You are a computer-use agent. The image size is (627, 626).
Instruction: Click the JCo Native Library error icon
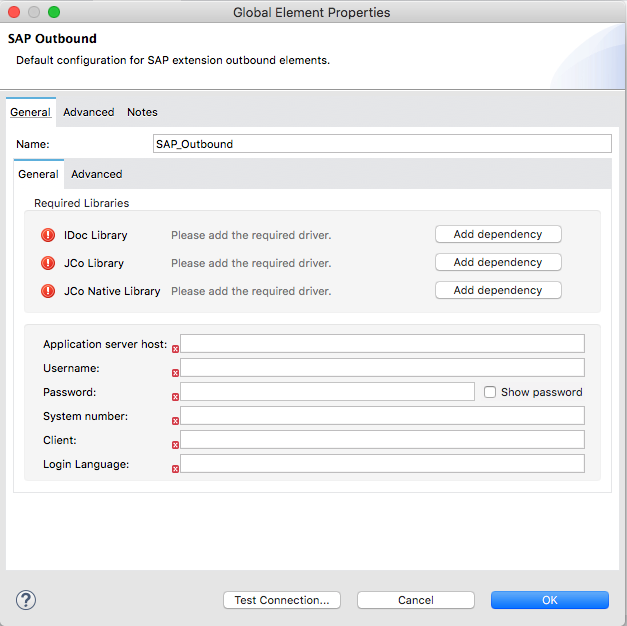[x=48, y=291]
